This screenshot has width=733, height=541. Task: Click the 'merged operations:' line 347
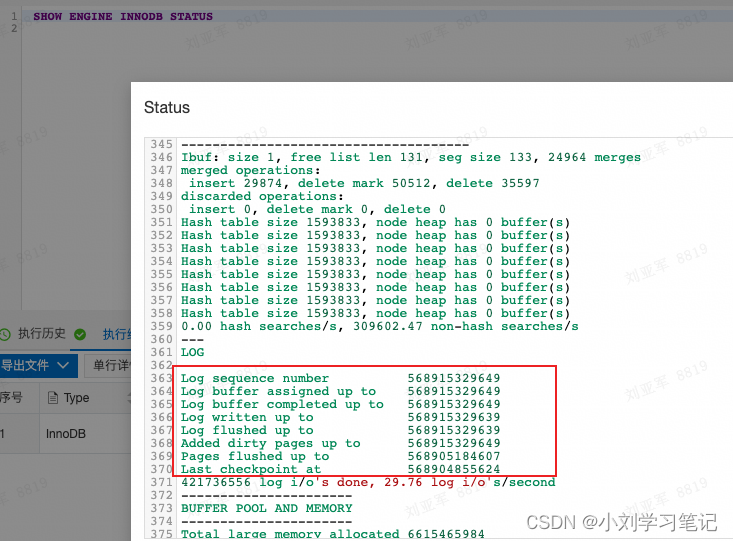(251, 170)
